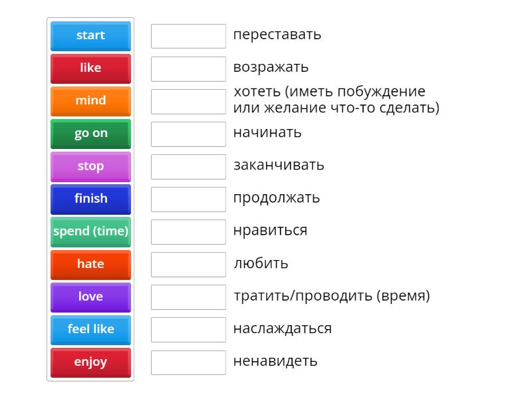Click the 'mind' word tile

point(90,101)
